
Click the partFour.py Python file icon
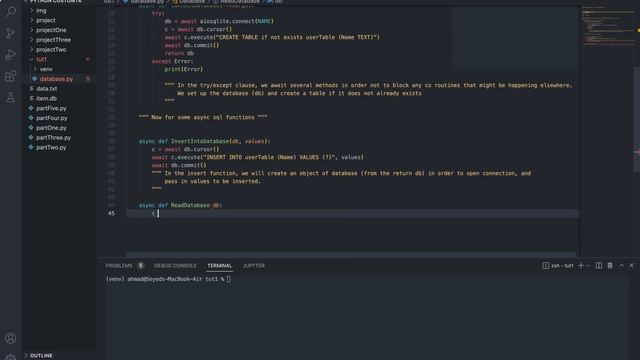(31, 118)
